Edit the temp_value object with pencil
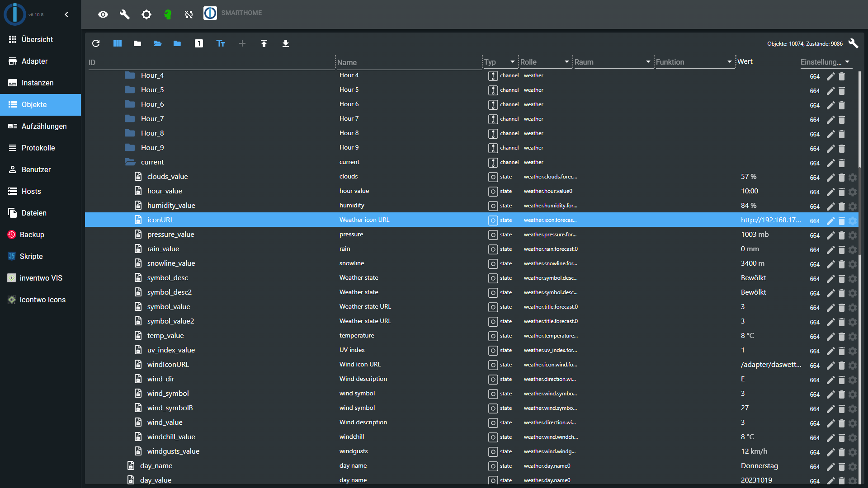Viewport: 868px width, 488px height. tap(830, 337)
